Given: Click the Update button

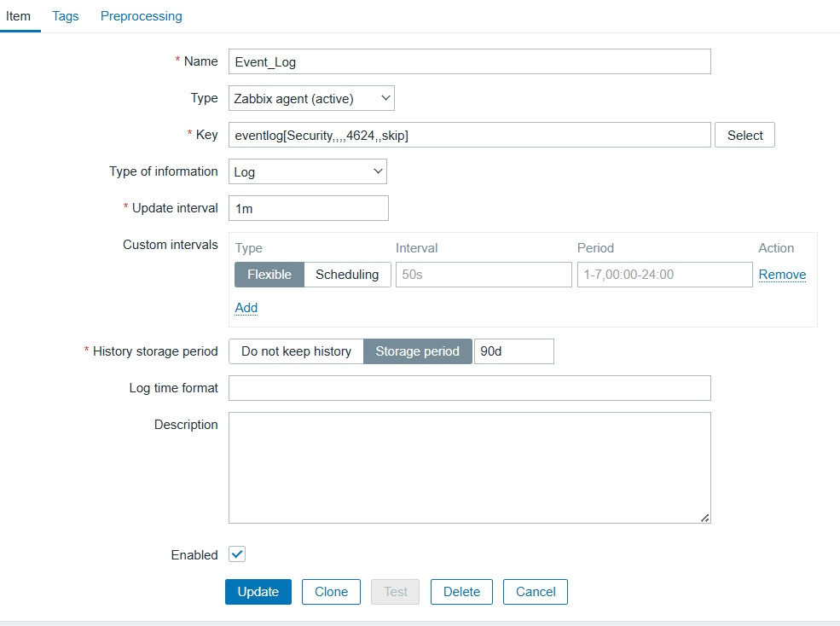Looking at the screenshot, I should click(258, 592).
